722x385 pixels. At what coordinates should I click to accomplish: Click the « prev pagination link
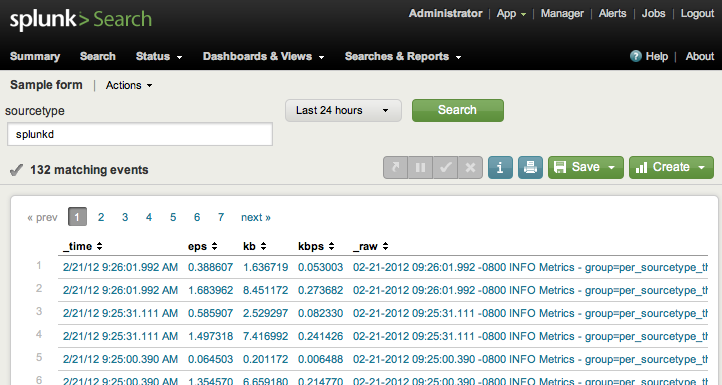pos(42,217)
